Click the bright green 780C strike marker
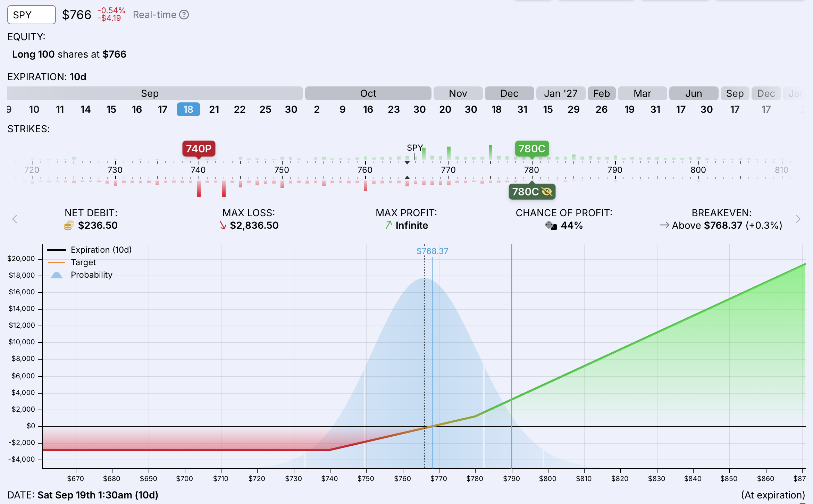This screenshot has height=504, width=813. click(x=532, y=149)
